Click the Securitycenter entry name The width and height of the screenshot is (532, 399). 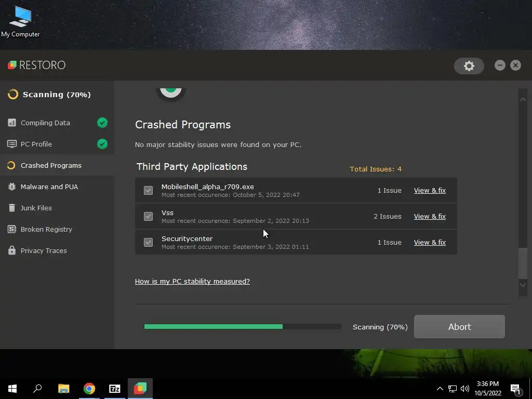pos(187,238)
